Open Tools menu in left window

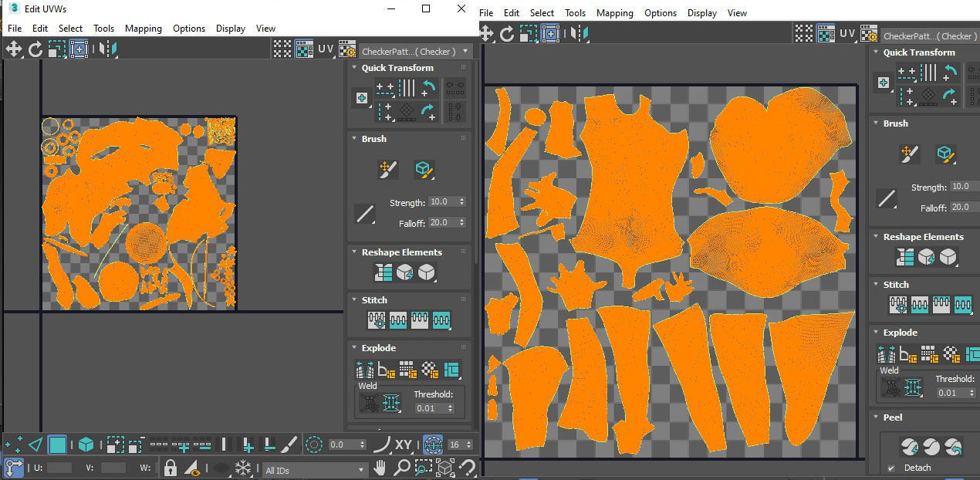tap(104, 29)
